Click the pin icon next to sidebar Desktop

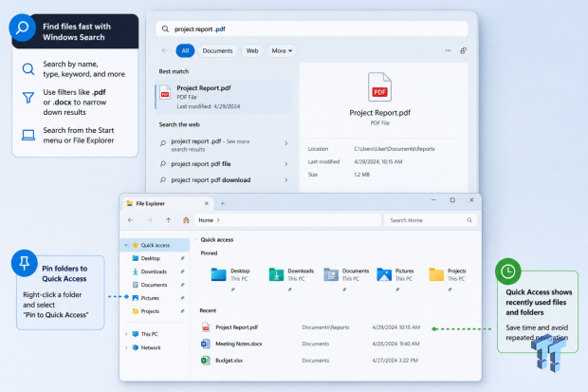[182, 258]
